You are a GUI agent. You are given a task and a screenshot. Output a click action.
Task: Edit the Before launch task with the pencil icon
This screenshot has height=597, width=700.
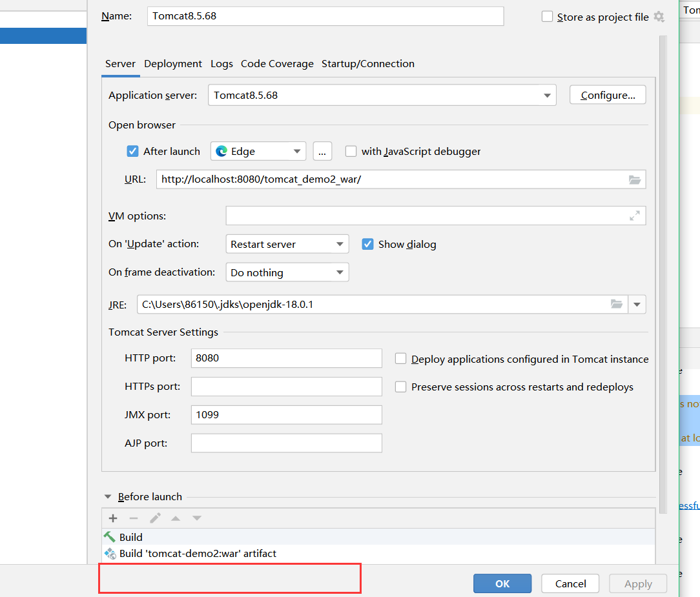[x=155, y=518]
